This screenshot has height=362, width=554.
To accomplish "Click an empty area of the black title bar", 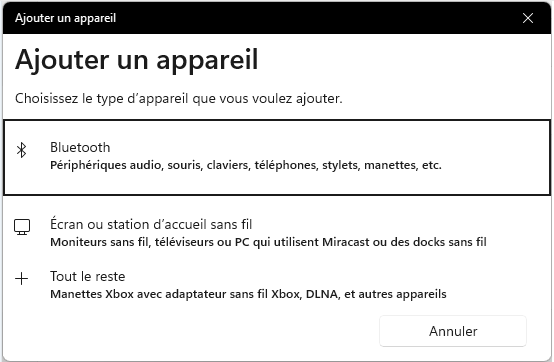I will [318, 18].
